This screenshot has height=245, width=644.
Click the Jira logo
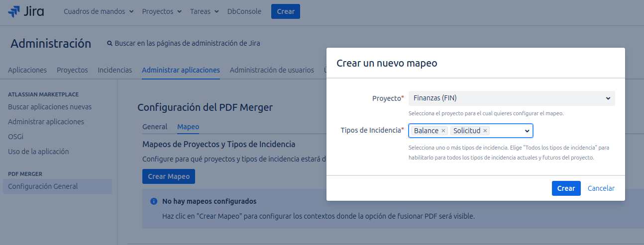[26, 11]
